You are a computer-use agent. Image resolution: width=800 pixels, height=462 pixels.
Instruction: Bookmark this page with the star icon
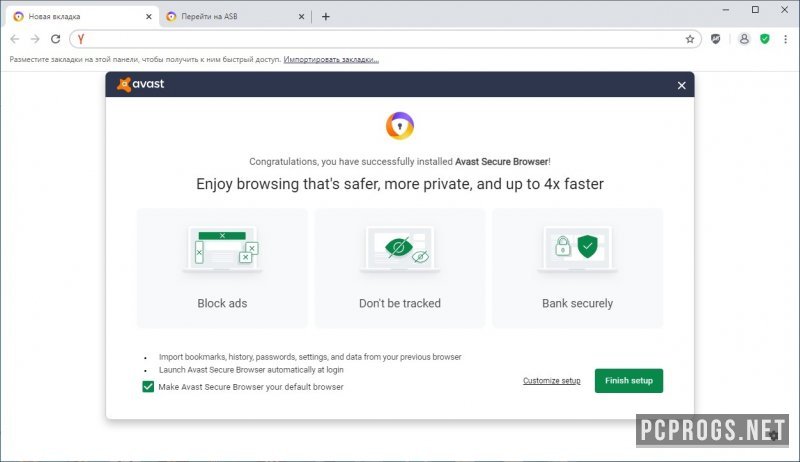pyautogui.click(x=690, y=39)
